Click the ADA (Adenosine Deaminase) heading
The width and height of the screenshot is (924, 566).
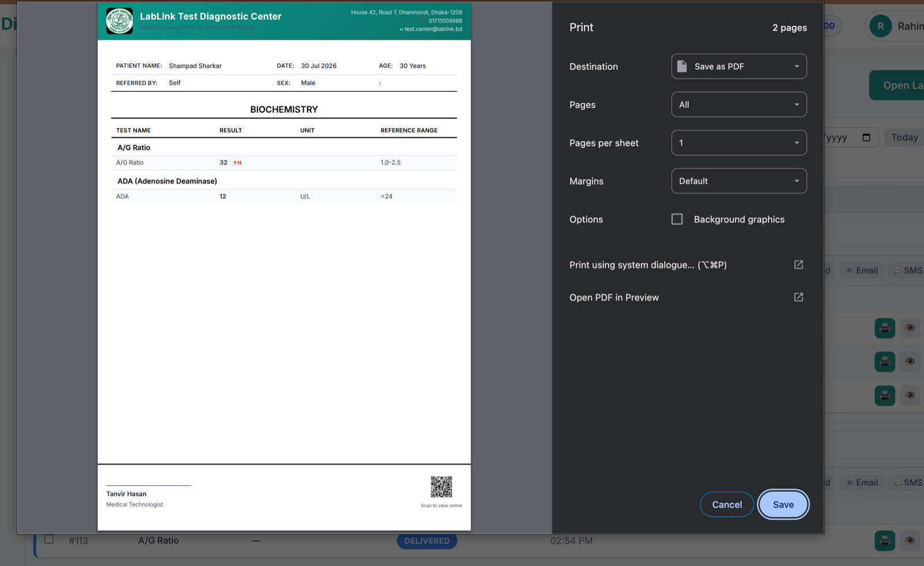click(x=167, y=181)
